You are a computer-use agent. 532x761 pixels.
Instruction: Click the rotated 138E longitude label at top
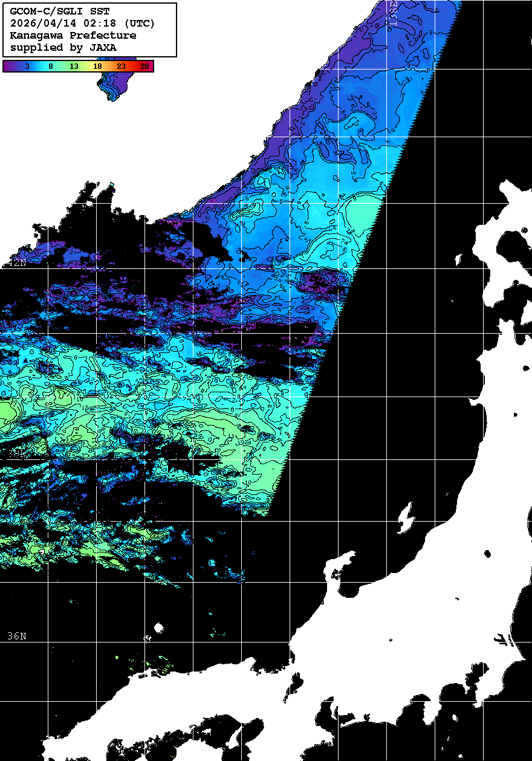394,13
